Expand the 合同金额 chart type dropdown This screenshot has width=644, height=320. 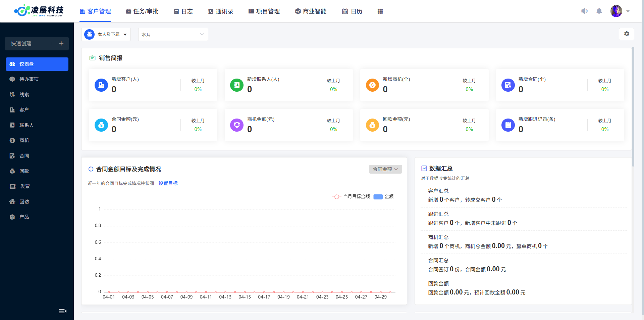point(385,169)
